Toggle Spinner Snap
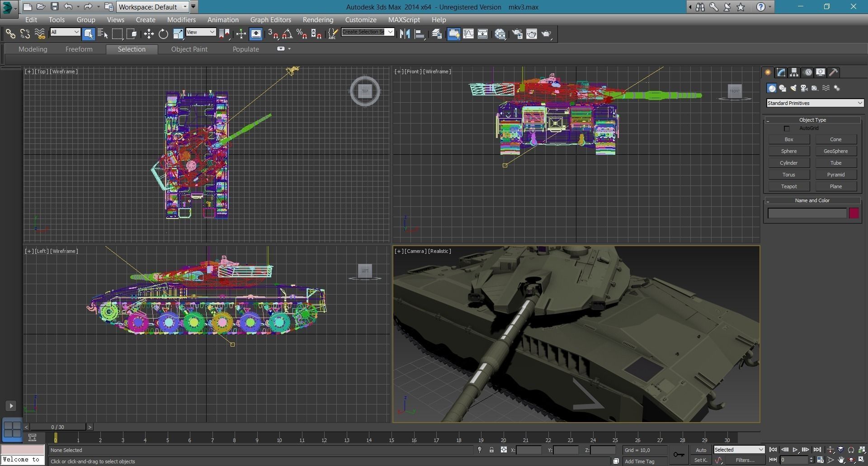 pyautogui.click(x=316, y=34)
